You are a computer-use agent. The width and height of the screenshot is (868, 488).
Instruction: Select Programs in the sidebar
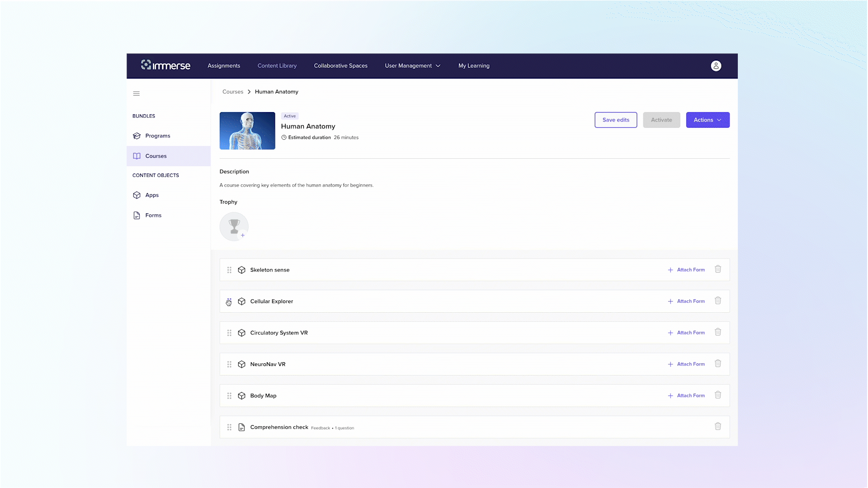tap(168, 136)
